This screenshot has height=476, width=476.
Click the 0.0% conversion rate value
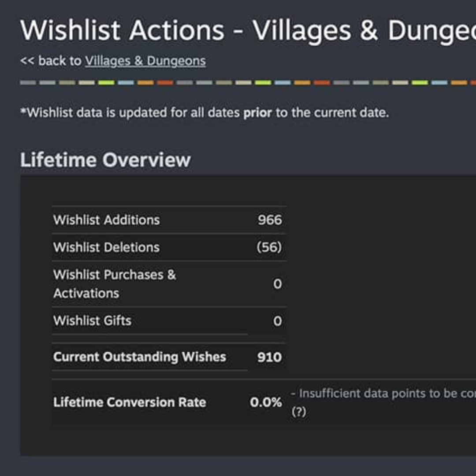(x=266, y=402)
